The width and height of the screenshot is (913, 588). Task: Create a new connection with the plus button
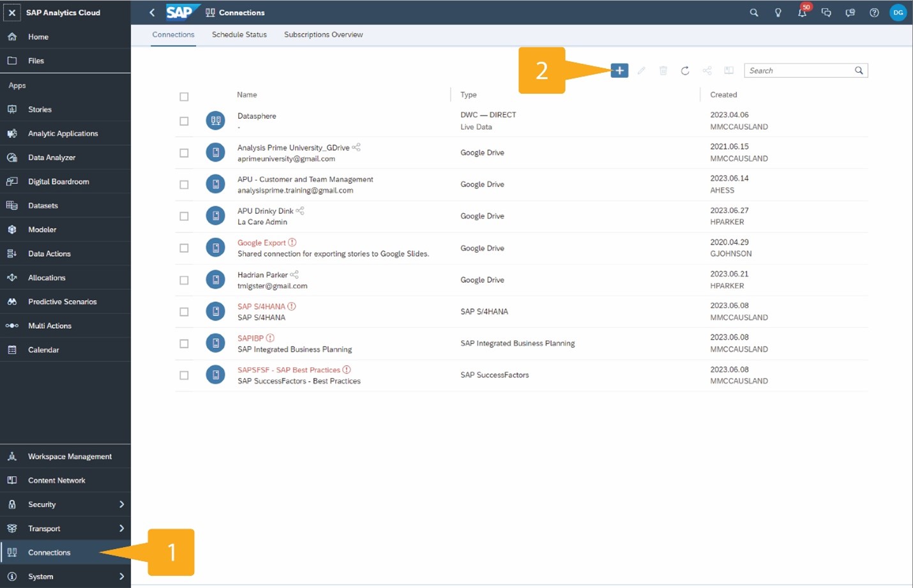click(619, 70)
